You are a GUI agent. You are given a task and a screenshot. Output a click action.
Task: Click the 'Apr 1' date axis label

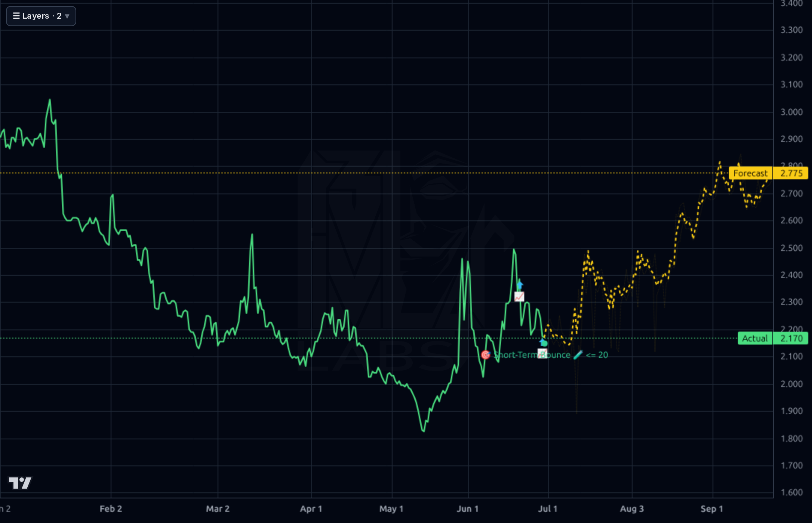click(311, 509)
